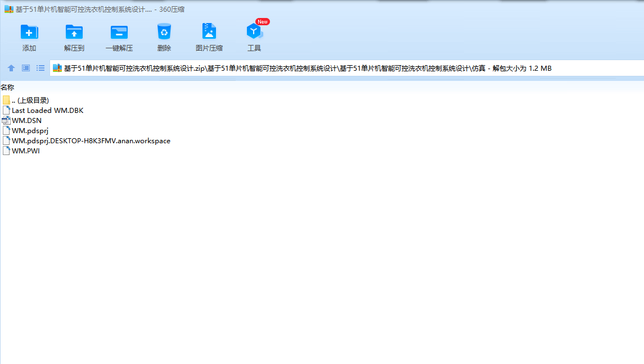
Task: Click the file icon of WM.PWI
Action: click(6, 151)
